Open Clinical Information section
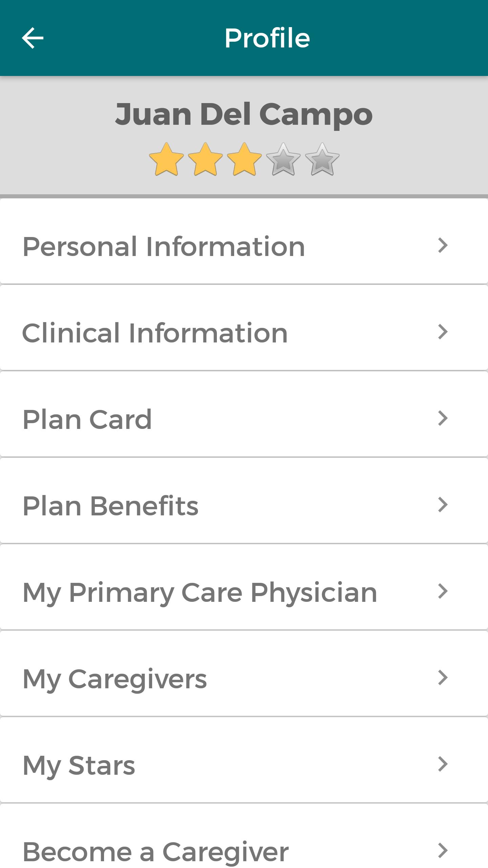 tap(155, 333)
